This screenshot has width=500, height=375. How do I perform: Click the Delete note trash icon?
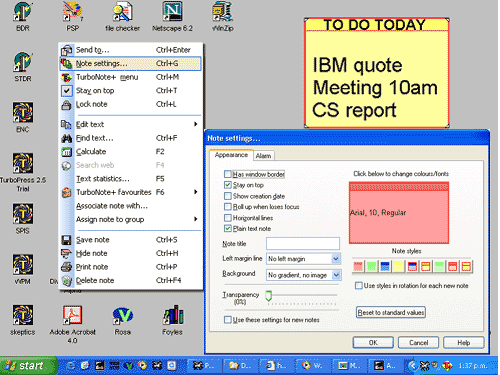pyautogui.click(x=66, y=281)
